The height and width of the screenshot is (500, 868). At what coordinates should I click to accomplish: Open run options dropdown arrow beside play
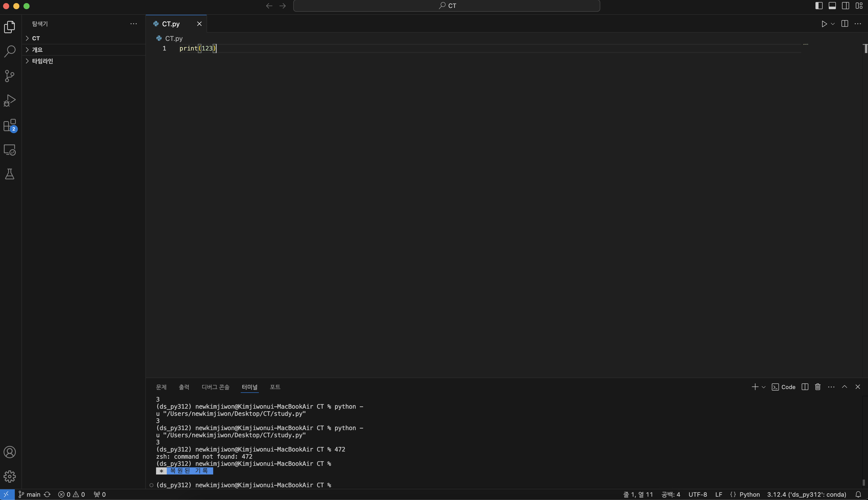click(x=833, y=24)
